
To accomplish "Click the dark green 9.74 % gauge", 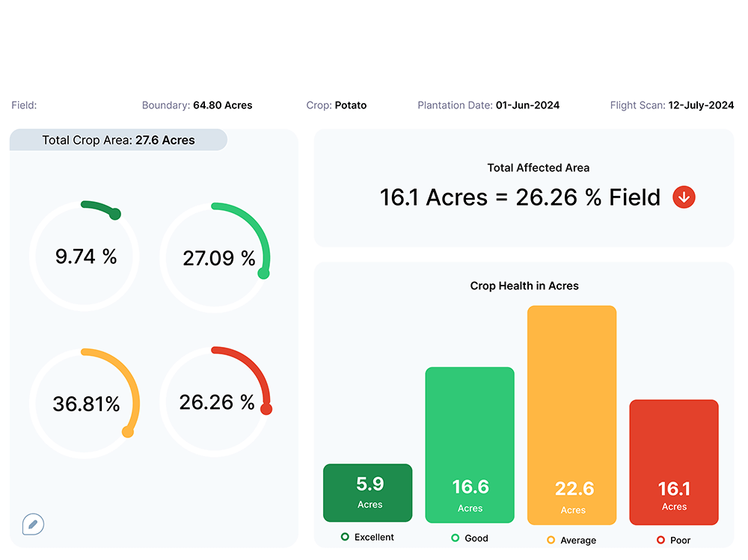I will [85, 256].
